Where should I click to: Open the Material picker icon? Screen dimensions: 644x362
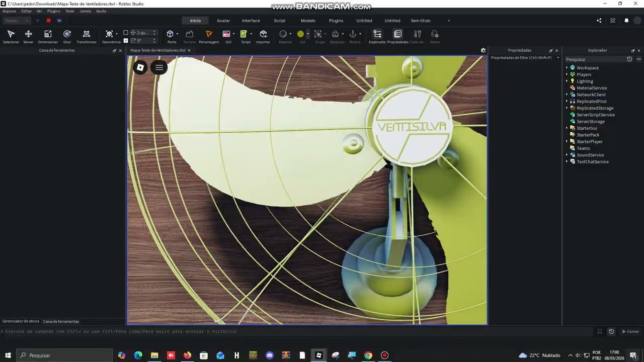click(283, 34)
